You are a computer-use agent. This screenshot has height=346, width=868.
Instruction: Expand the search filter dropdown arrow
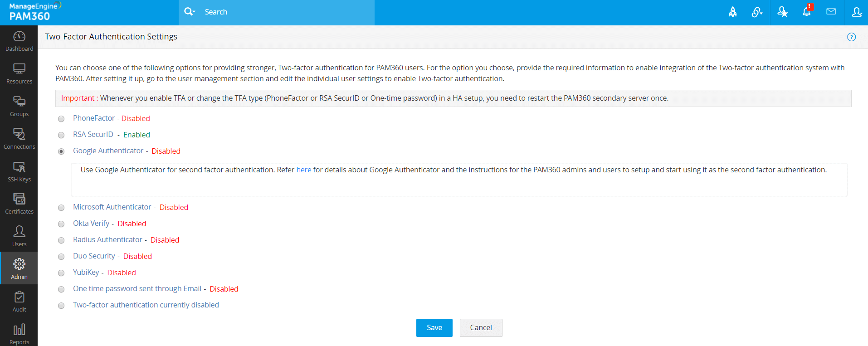tap(194, 12)
